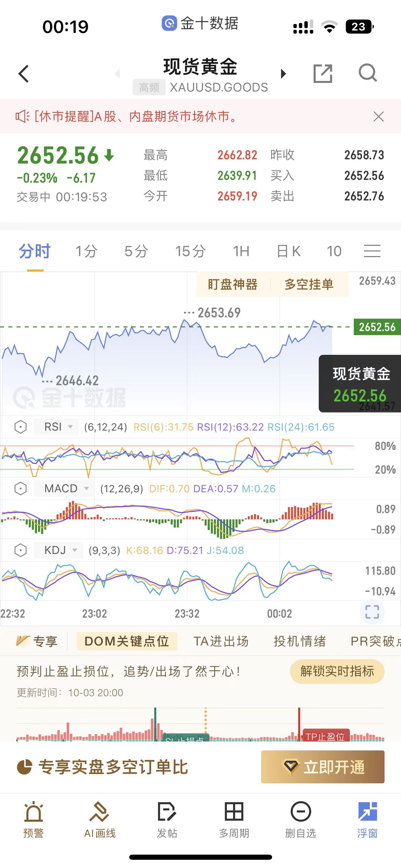
Task: Select the 投机情绪 tab
Action: [x=300, y=641]
